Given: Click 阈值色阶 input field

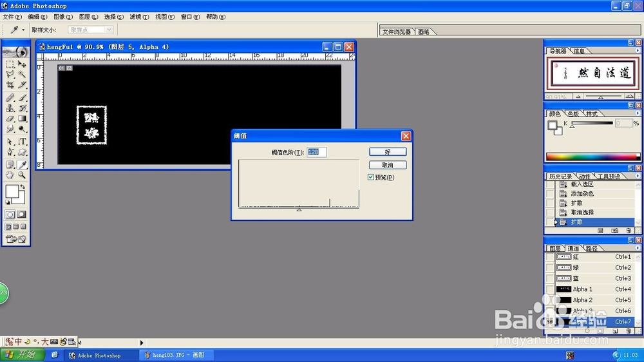Looking at the screenshot, I should (317, 152).
